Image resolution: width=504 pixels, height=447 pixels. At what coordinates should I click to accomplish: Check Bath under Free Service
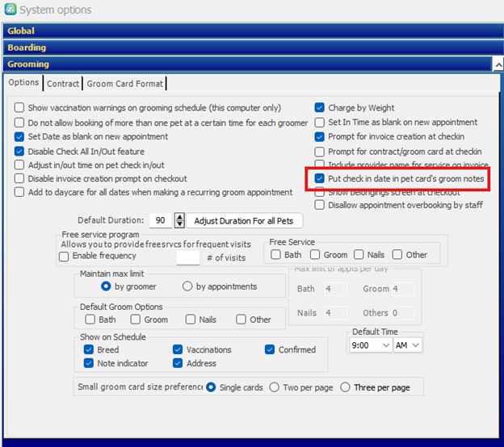coord(275,255)
